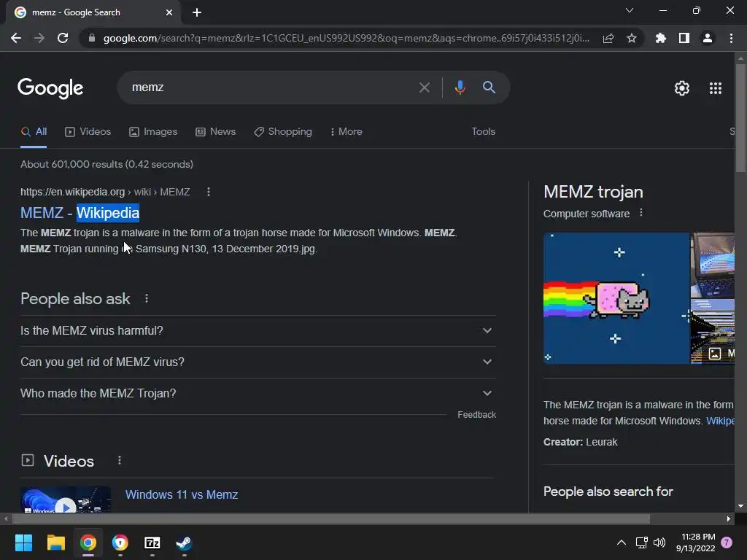Go back using the browser back arrow

click(16, 38)
